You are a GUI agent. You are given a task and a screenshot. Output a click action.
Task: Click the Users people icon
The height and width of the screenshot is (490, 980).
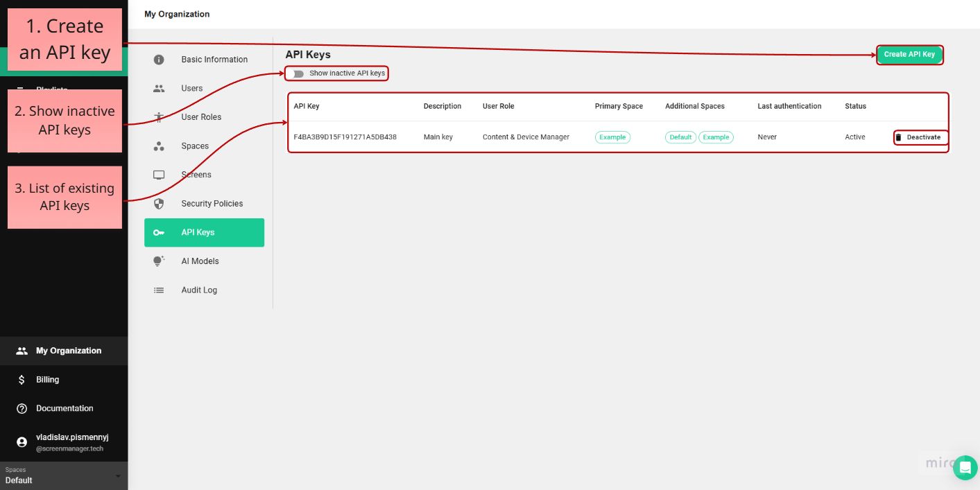[159, 89]
